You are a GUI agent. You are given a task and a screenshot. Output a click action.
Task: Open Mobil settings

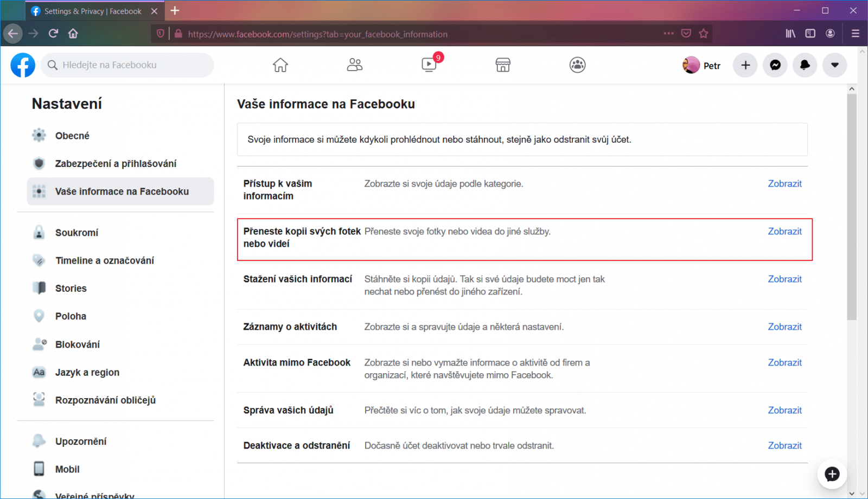pos(120,469)
